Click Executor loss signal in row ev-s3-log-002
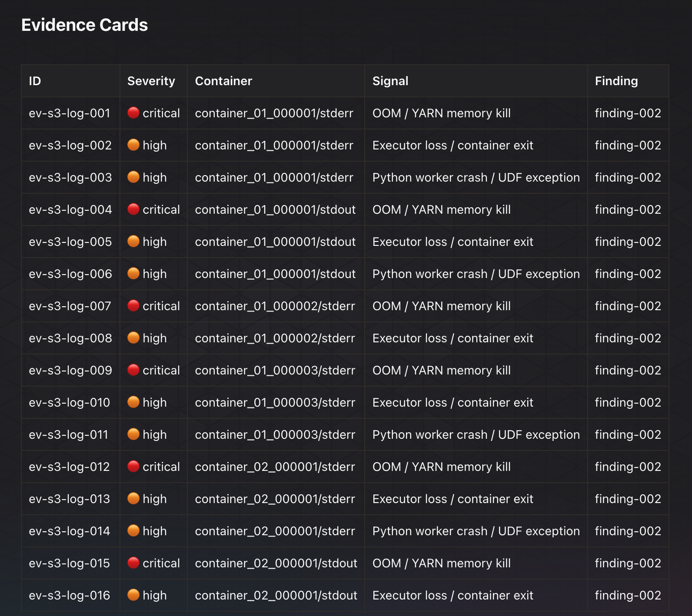Screen dimensions: 692x616 [x=453, y=145]
